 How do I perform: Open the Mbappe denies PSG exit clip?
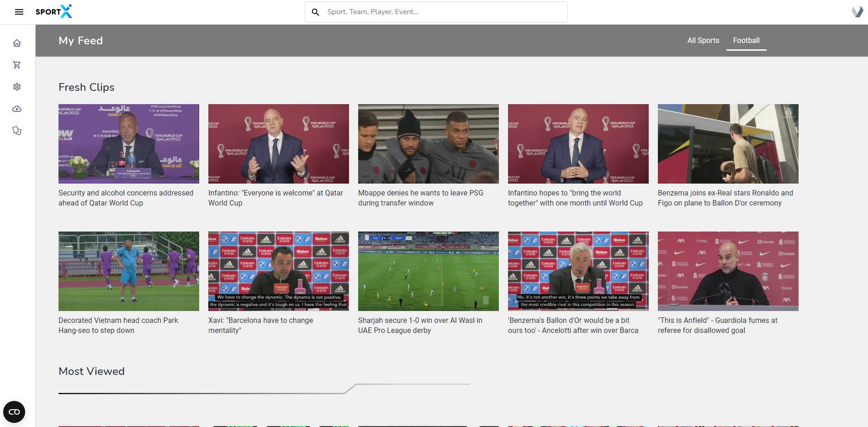[428, 143]
